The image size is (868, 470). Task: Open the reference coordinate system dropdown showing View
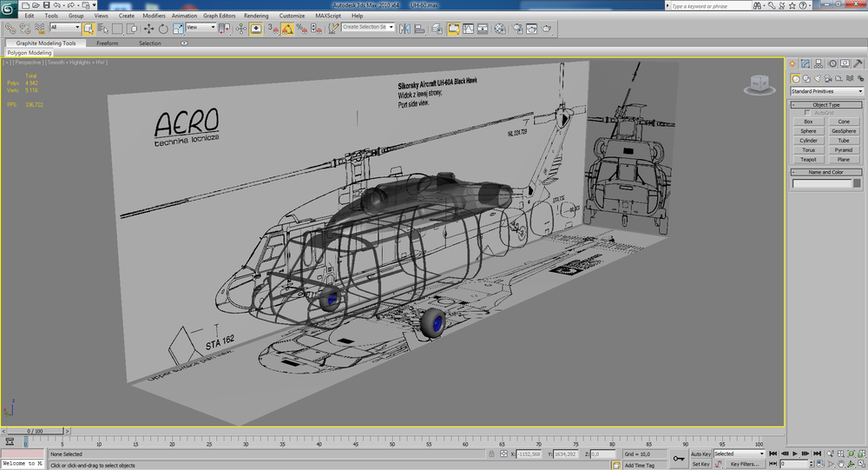point(201,27)
